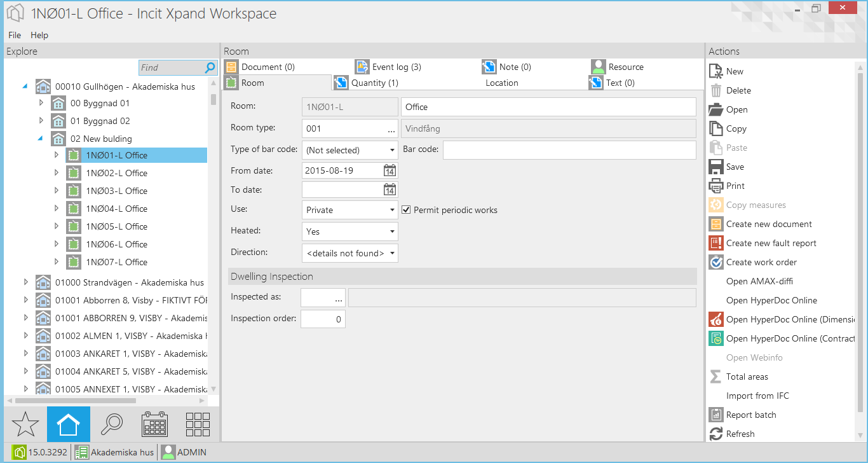The image size is (868, 463).
Task: Switch to the Document (0) tab
Action: tap(259, 67)
